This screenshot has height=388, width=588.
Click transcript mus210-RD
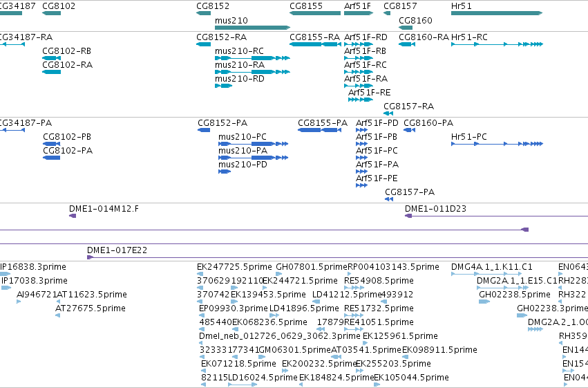pyautogui.click(x=240, y=79)
